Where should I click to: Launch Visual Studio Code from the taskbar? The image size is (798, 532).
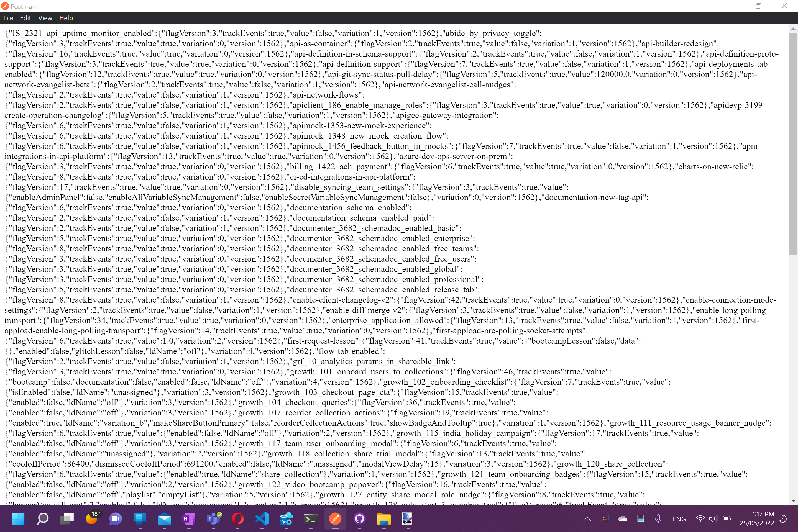[262, 518]
